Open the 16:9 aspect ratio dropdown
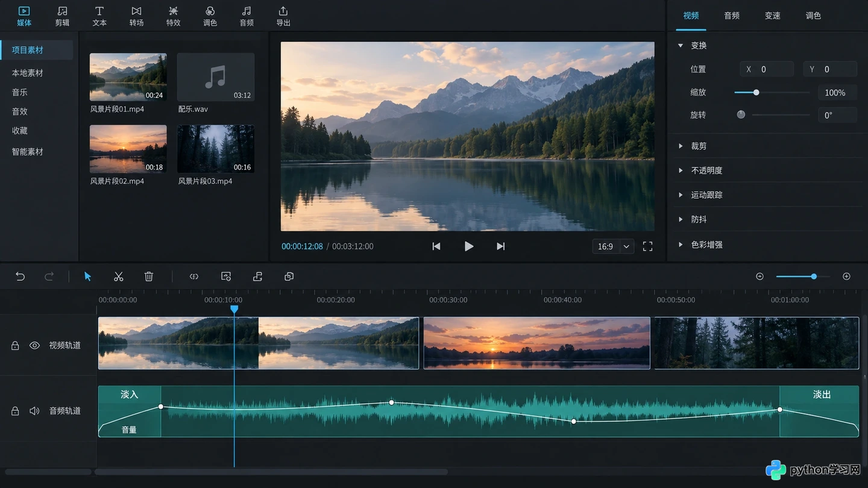This screenshot has width=868, height=488. (613, 246)
